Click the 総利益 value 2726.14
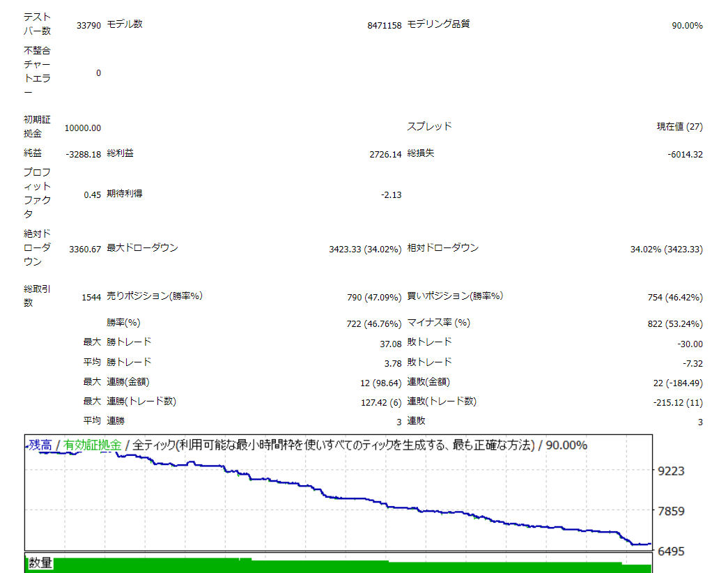The height and width of the screenshot is (573, 728). pos(385,154)
